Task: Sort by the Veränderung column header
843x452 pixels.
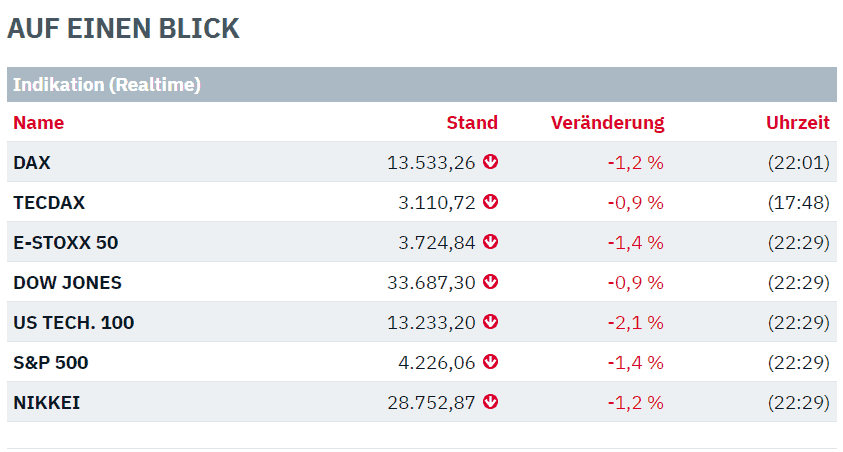Action: (x=608, y=123)
